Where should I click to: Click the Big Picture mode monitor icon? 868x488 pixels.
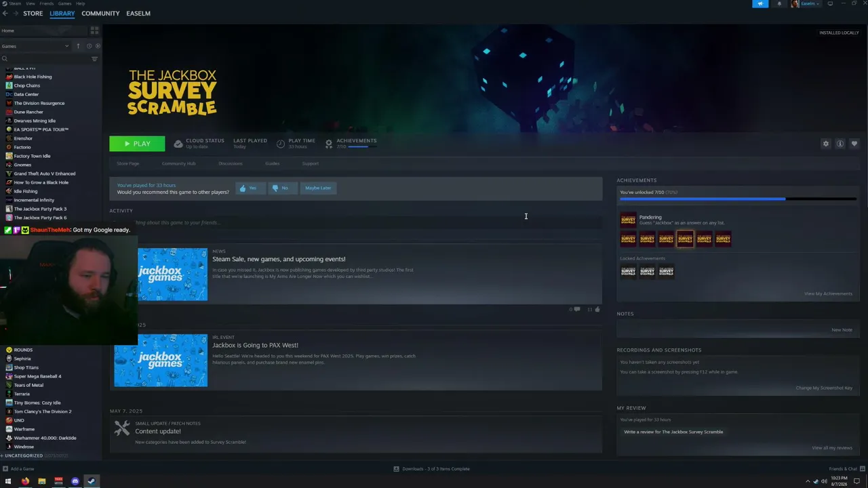(x=830, y=4)
